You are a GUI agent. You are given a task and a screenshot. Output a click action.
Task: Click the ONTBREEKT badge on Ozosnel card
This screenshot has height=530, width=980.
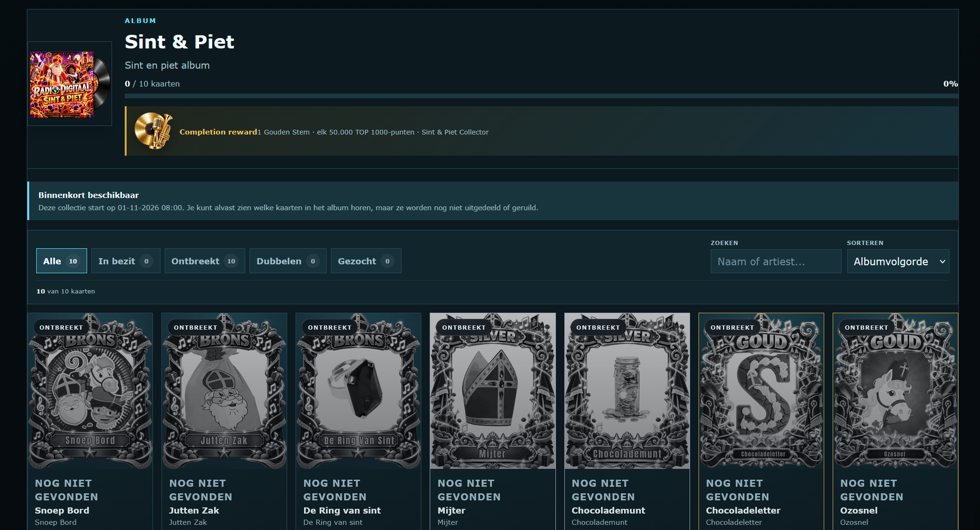click(x=867, y=327)
